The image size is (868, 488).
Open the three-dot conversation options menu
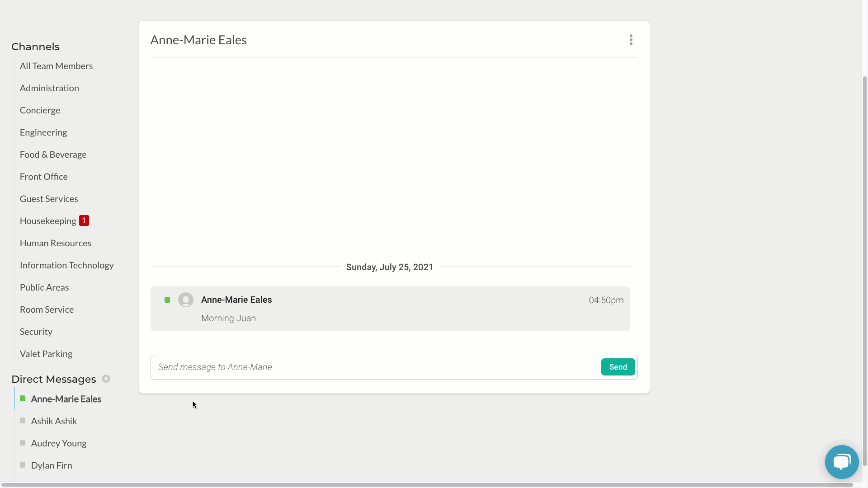coord(631,40)
